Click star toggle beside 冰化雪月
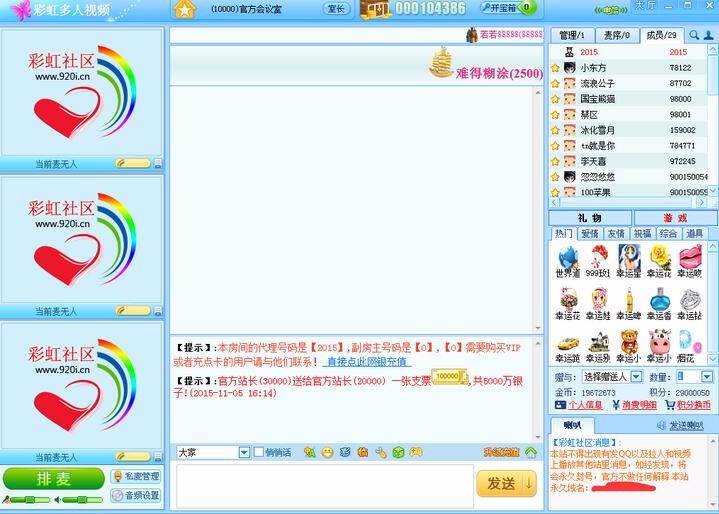719x514 pixels. pyautogui.click(x=555, y=130)
